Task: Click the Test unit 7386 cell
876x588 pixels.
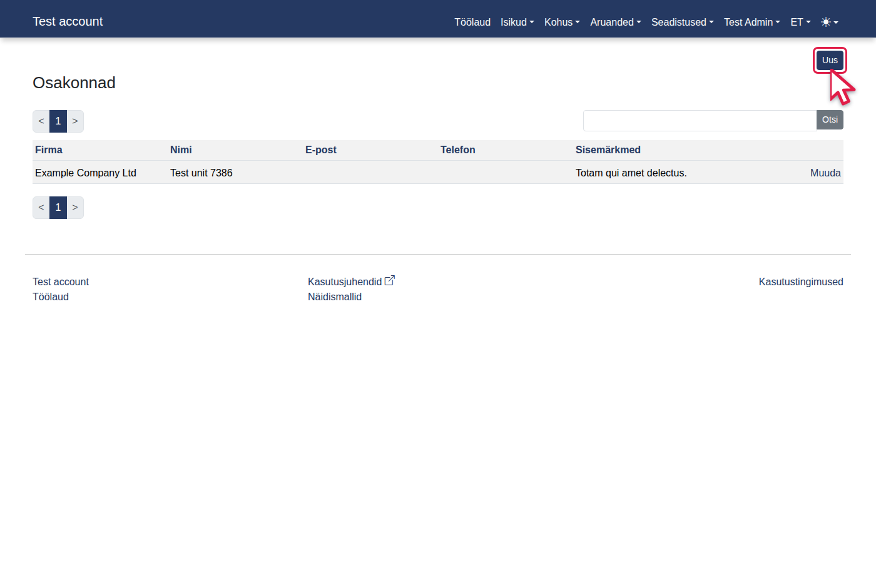Action: 201,173
